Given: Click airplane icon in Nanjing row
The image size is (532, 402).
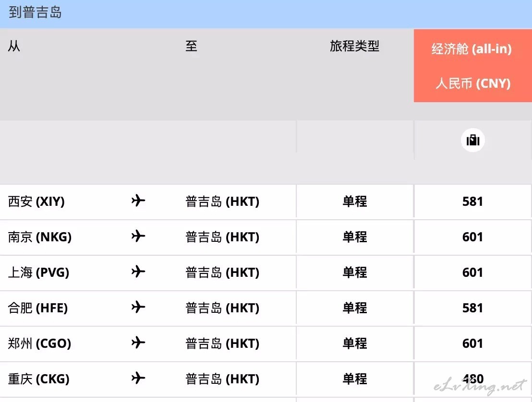Looking at the screenshot, I should 138,236.
